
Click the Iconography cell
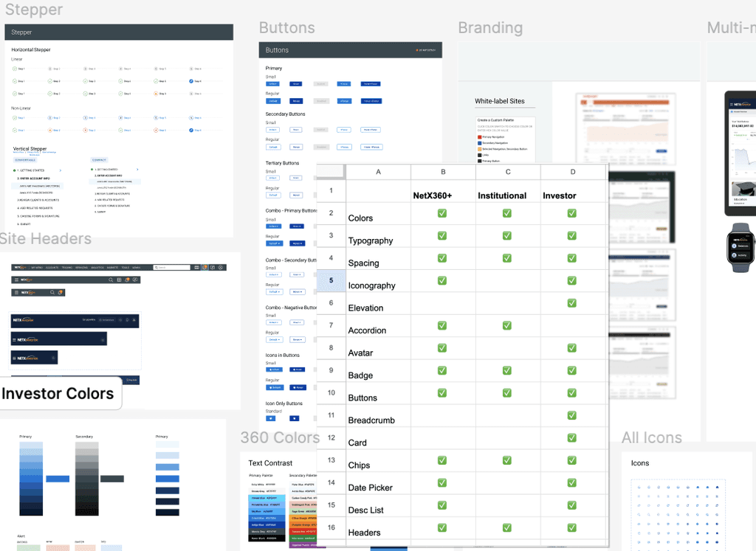tap(379, 281)
